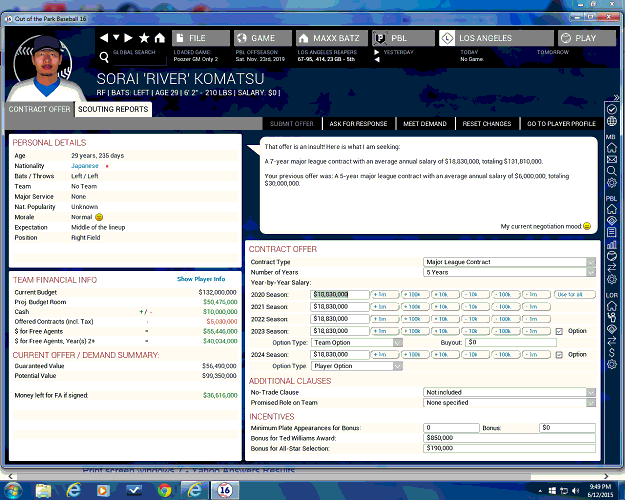625x500 pixels.
Task: Click +1m for 2020 Season salary
Action: (385, 295)
